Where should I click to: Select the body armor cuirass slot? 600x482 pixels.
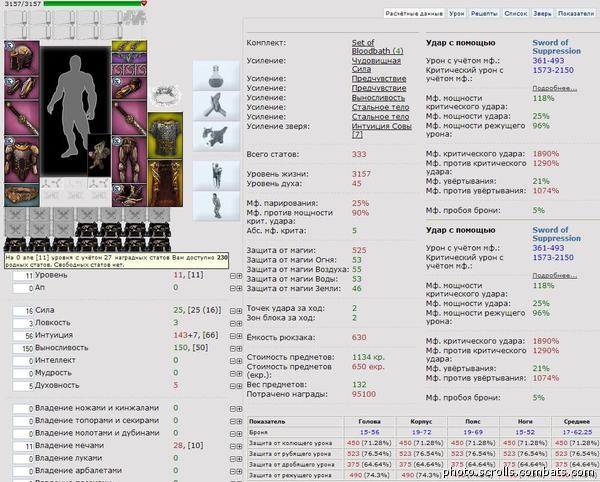(x=22, y=160)
